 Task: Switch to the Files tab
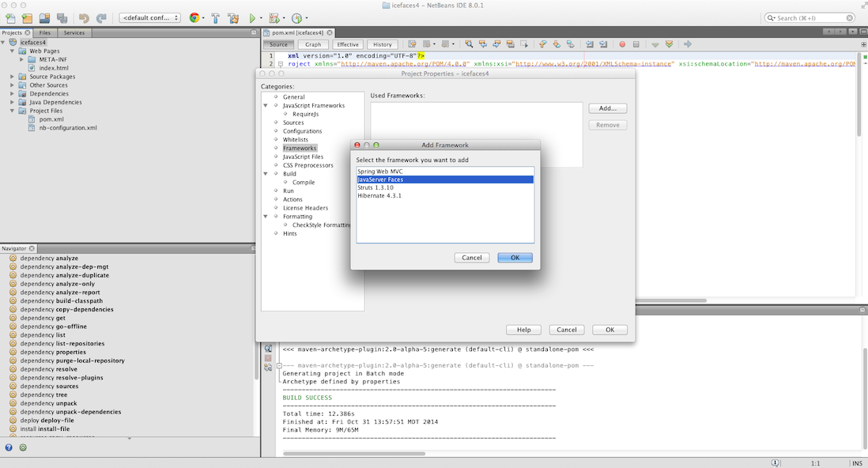tap(45, 32)
